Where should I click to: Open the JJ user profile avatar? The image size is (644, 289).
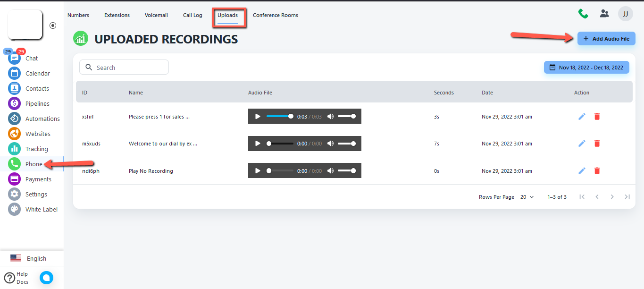point(625,14)
